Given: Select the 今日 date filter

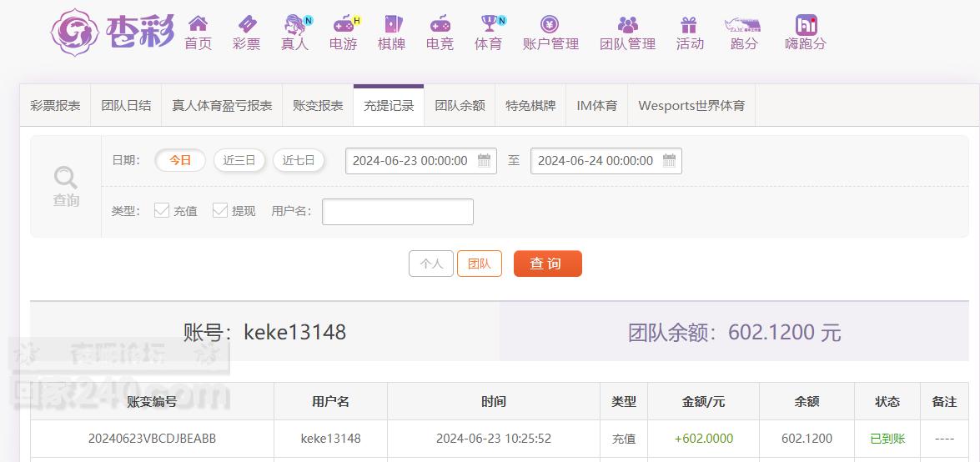Looking at the screenshot, I should pos(180,160).
